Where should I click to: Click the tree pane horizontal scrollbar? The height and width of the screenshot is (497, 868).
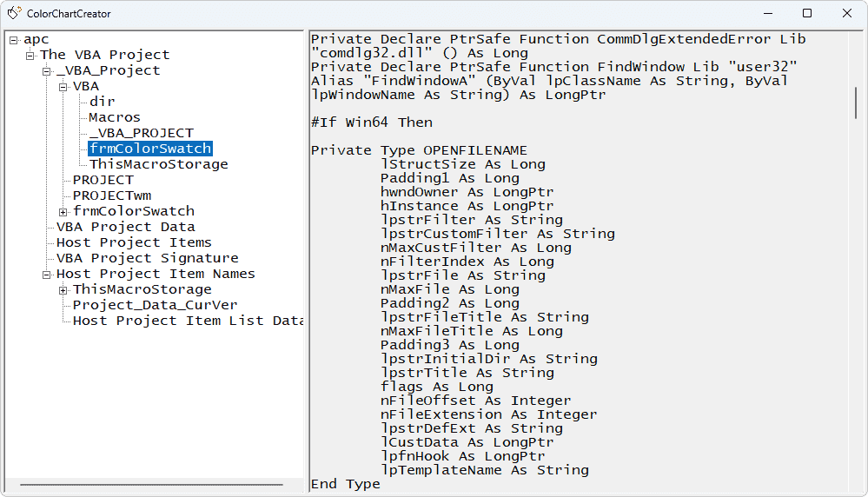(x=152, y=485)
